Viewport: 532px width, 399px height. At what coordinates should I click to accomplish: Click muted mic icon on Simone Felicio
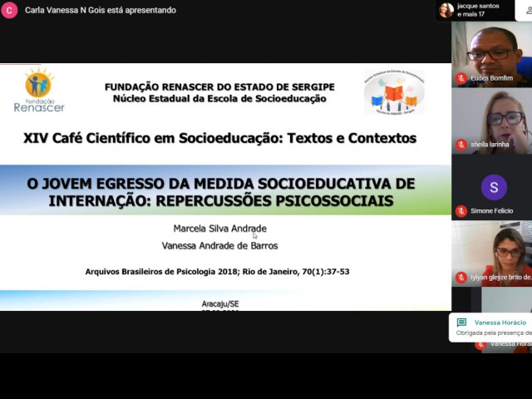click(461, 211)
